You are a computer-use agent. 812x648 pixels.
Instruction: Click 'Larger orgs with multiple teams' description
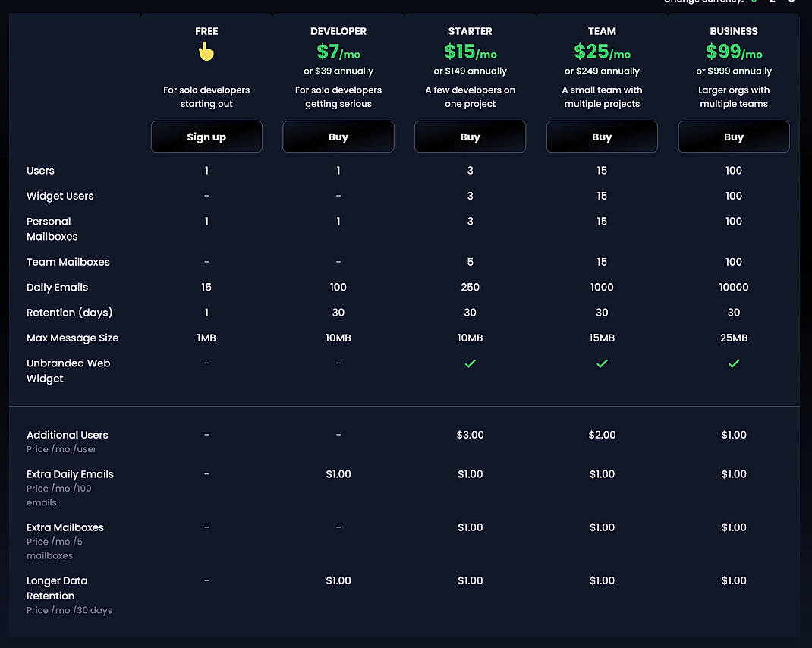[x=734, y=97]
